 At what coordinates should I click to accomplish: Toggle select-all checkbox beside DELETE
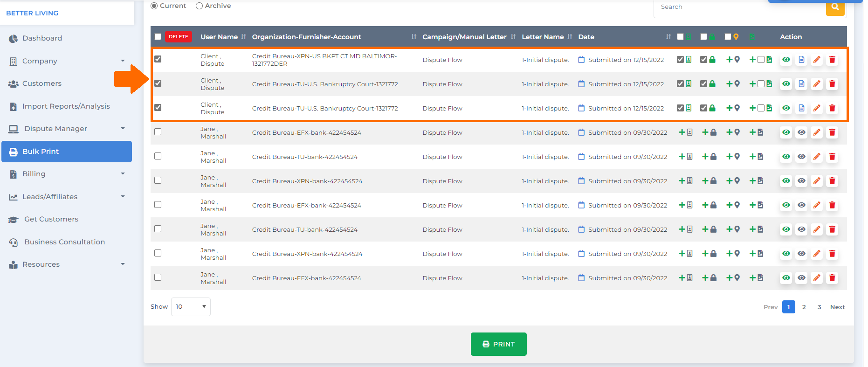[158, 37]
